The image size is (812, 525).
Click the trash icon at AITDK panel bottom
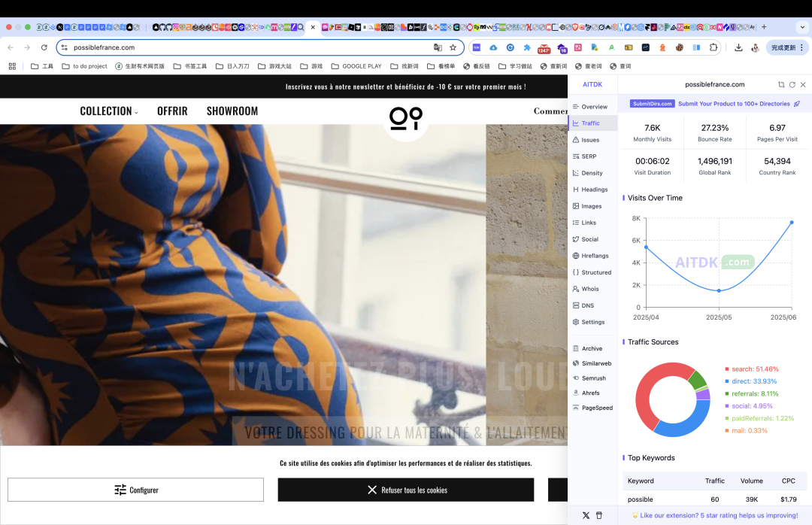point(599,516)
